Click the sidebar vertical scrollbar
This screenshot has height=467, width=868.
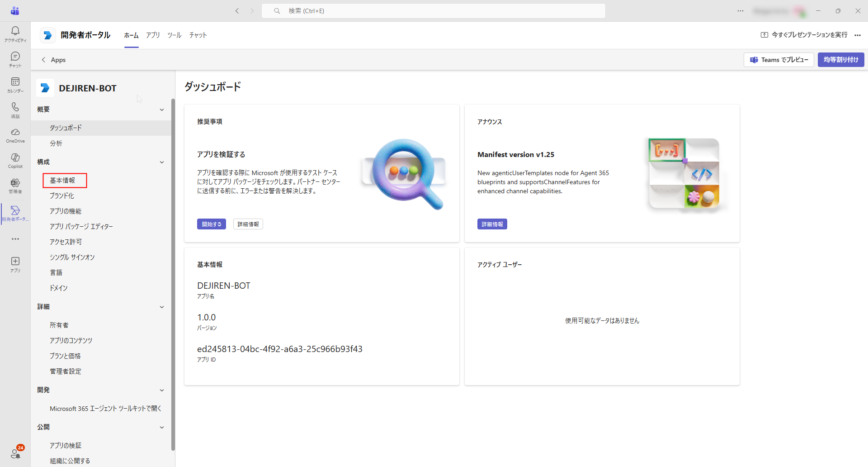[x=173, y=274]
